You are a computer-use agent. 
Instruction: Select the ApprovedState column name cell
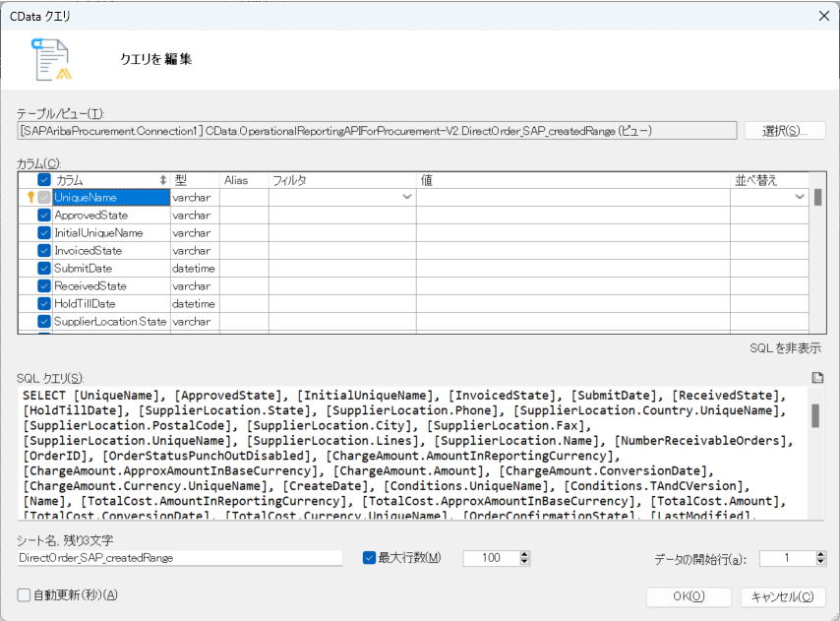pos(111,216)
